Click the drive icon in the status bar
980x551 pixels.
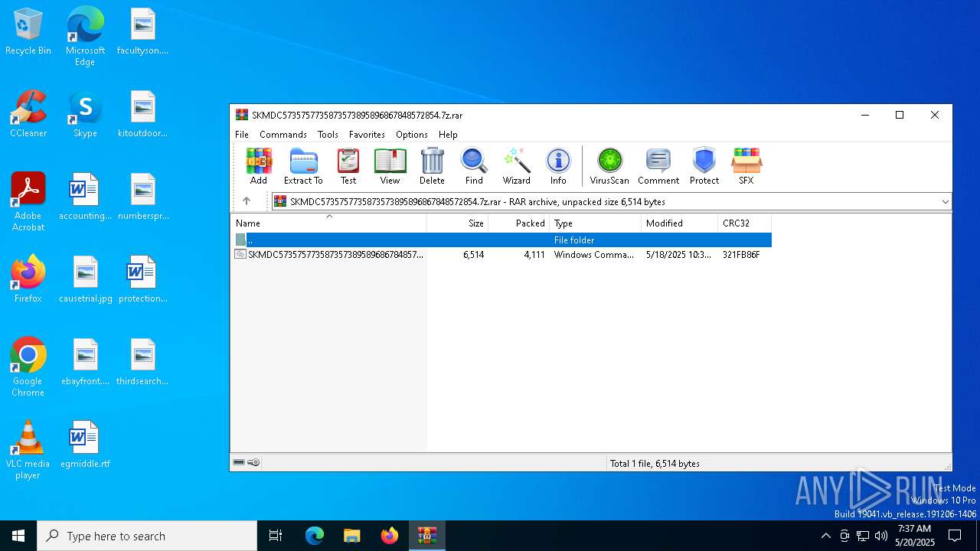click(x=239, y=462)
